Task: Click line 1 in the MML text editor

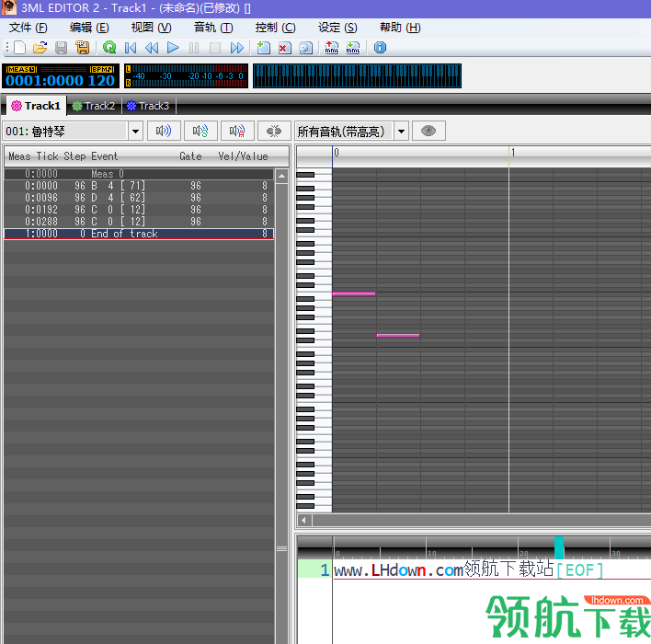Action: click(469, 569)
